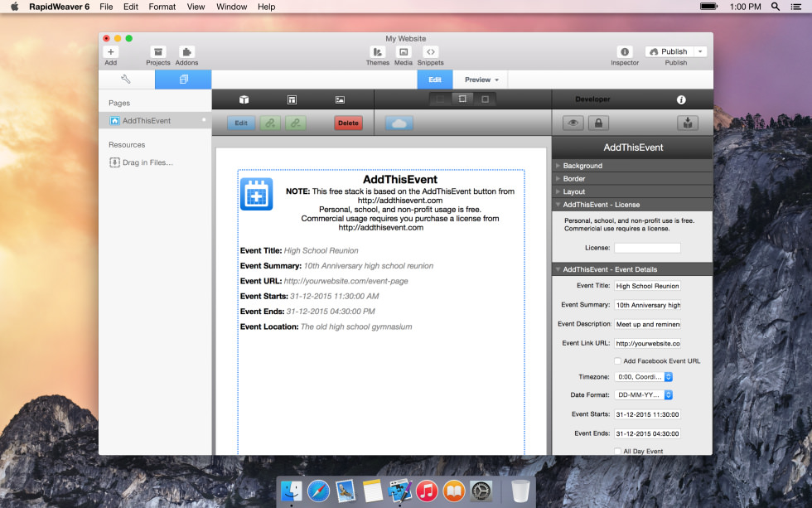The width and height of the screenshot is (812, 508).
Task: Click the Event Ends date field
Action: 647,433
